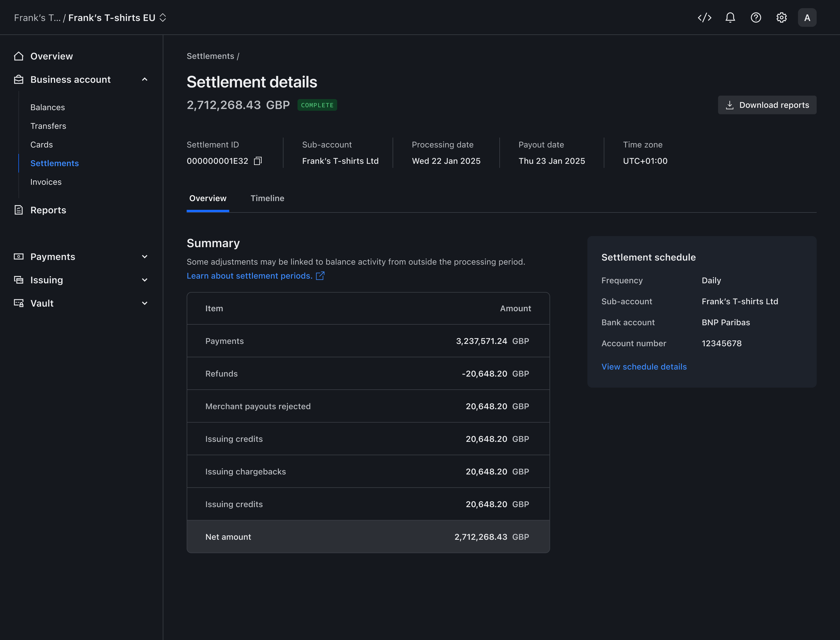Open the developer code icon
The image size is (840, 640).
tap(704, 17)
